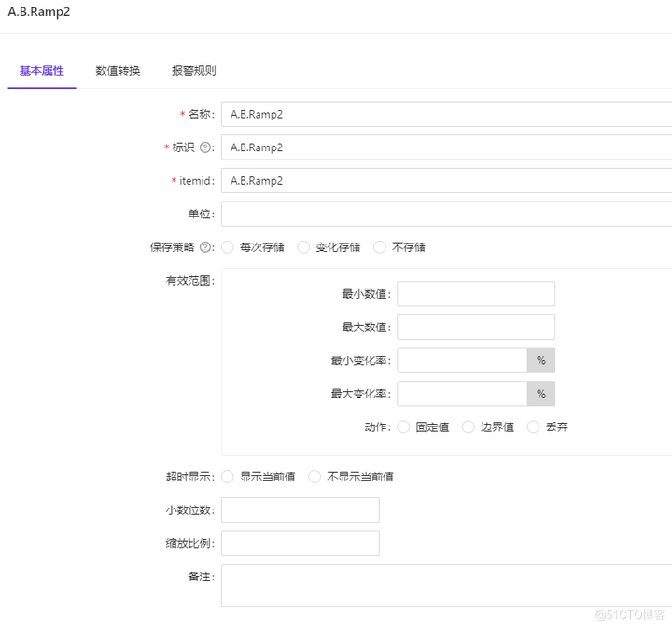
Task: Click the 小数位数 input field
Action: (301, 510)
